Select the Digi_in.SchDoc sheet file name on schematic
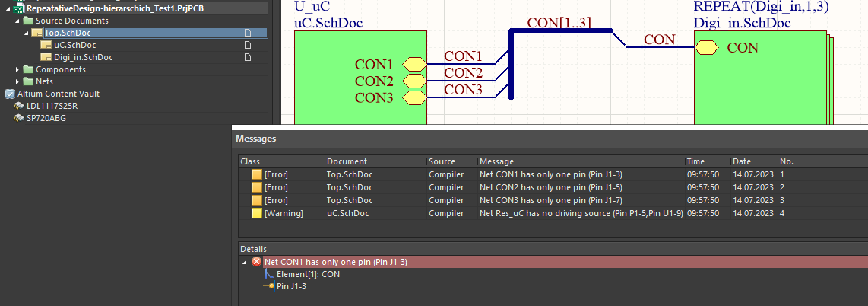Viewport: 868px width, 306px height. pyautogui.click(x=742, y=23)
